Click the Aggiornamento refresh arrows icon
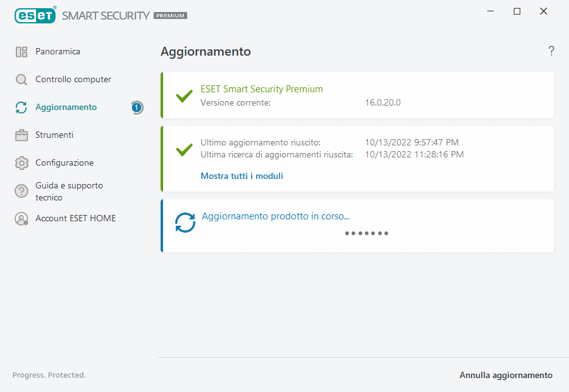The height and width of the screenshot is (392, 569). [x=21, y=107]
